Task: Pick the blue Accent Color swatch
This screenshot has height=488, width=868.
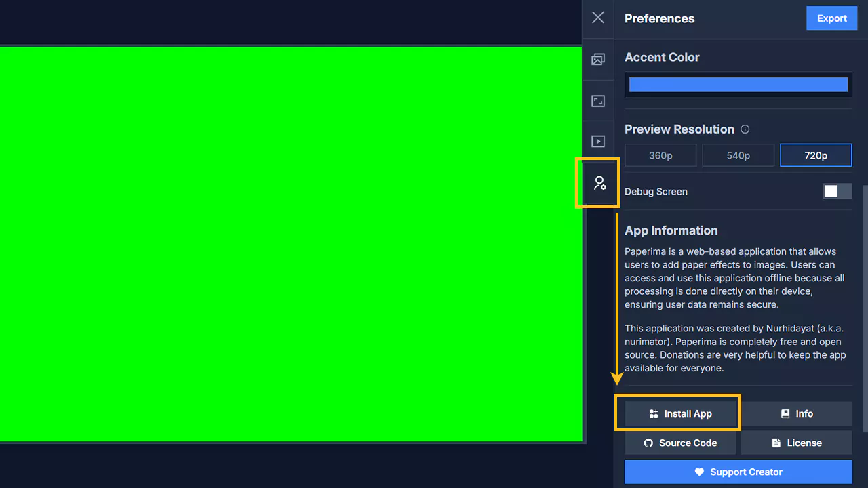Action: coord(738,85)
